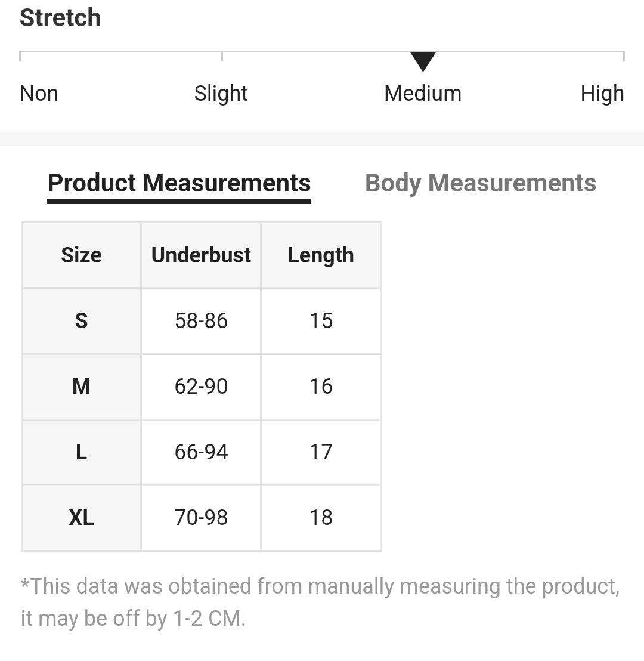Switch to the Body Measurements tab
Screen dimensions: 644x661
click(x=480, y=183)
